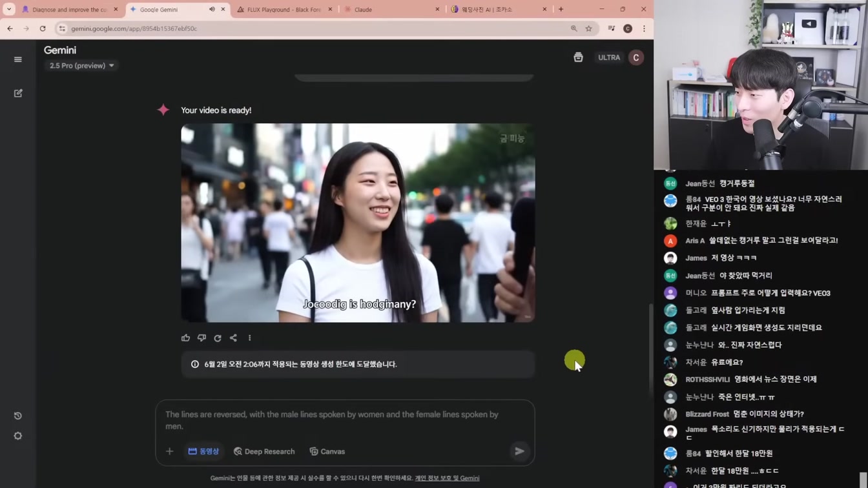Reload the page with the refresh icon
The width and height of the screenshot is (868, 488).
click(x=43, y=28)
